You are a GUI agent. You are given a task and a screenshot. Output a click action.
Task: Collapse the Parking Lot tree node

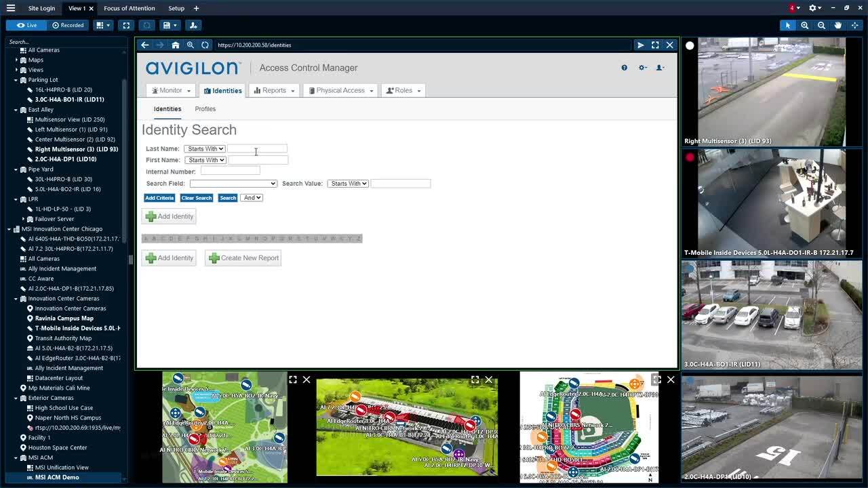click(x=16, y=80)
